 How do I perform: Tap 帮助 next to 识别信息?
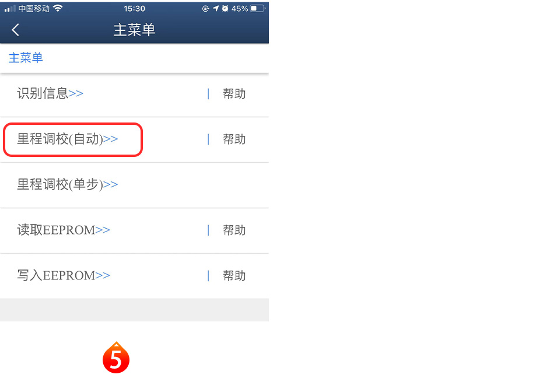[234, 94]
